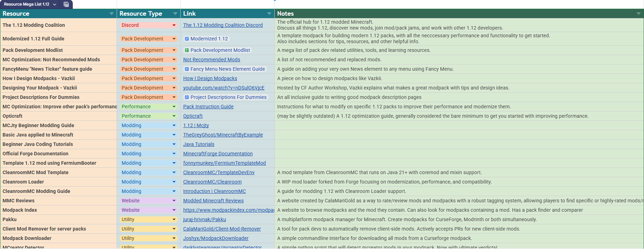Select 'Project Descriptions For Dummies' resource cell
This screenshot has height=249, width=644.
coord(58,97)
